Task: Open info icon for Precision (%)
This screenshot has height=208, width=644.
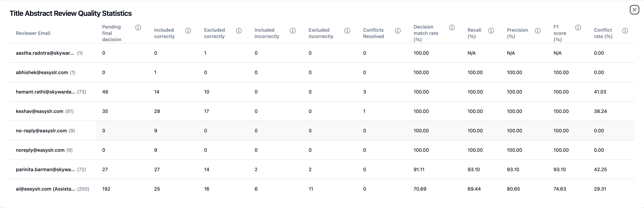Action: coord(538,31)
